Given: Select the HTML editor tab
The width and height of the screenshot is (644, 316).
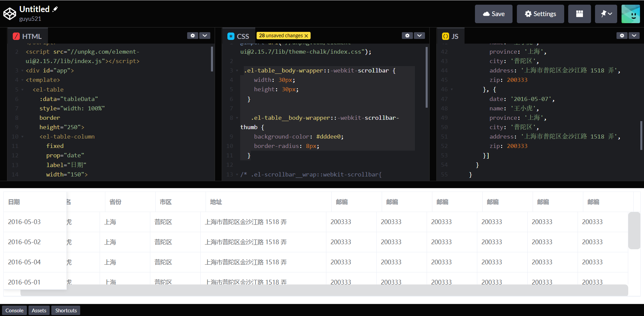Looking at the screenshot, I should click(28, 36).
